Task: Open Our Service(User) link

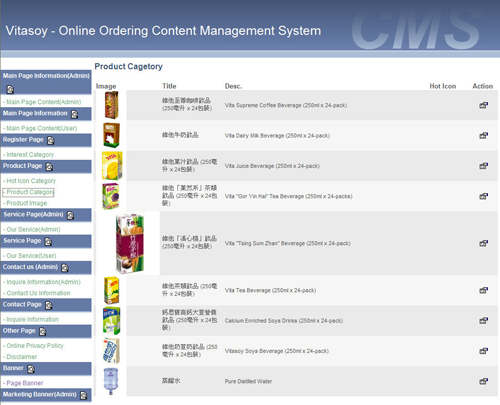Action: (x=31, y=256)
